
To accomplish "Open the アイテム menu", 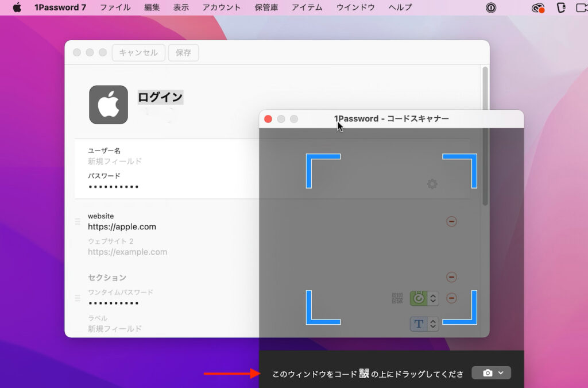I will [x=307, y=7].
